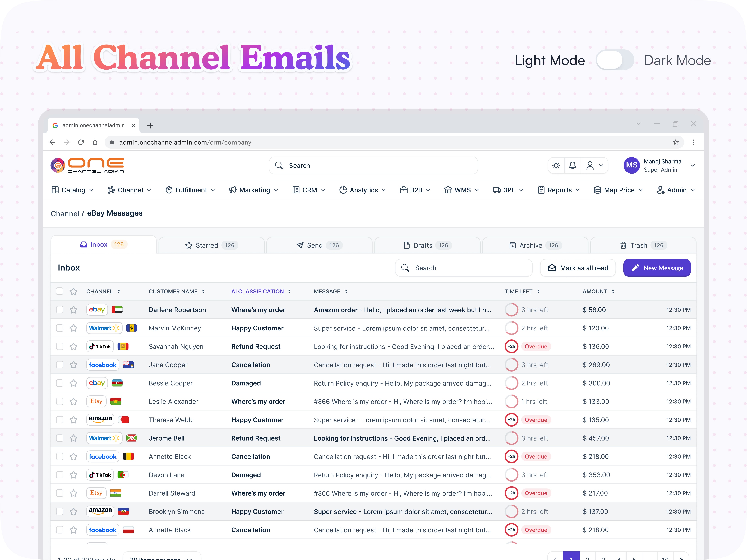The height and width of the screenshot is (560, 747).
Task: Click the notification bell icon
Action: [x=572, y=165]
